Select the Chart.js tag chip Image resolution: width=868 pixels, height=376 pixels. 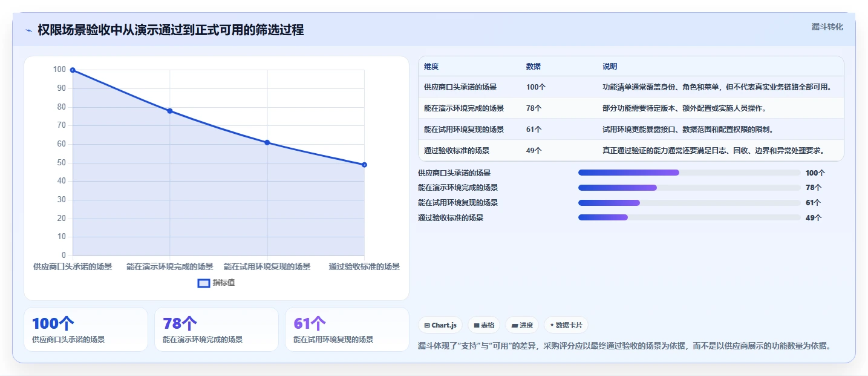(440, 325)
